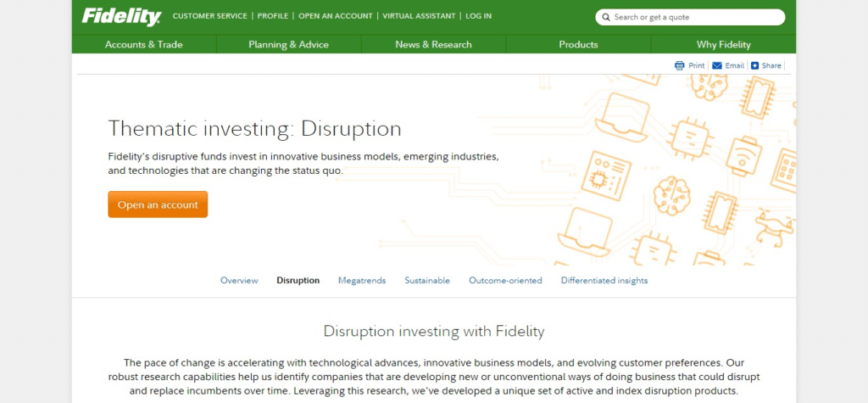This screenshot has height=403, width=868.
Task: Click the Email envelope icon
Action: click(717, 65)
